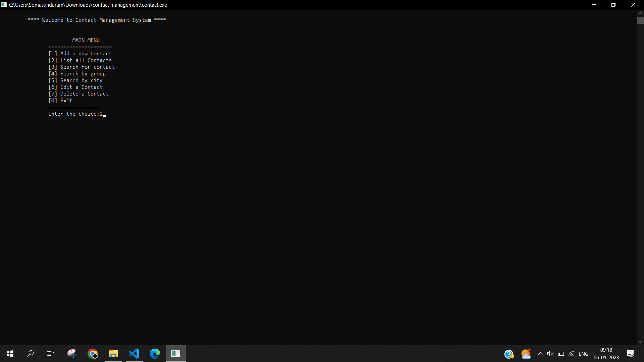The height and width of the screenshot is (362, 644).
Task: Open clock and date calendar
Action: click(x=606, y=354)
